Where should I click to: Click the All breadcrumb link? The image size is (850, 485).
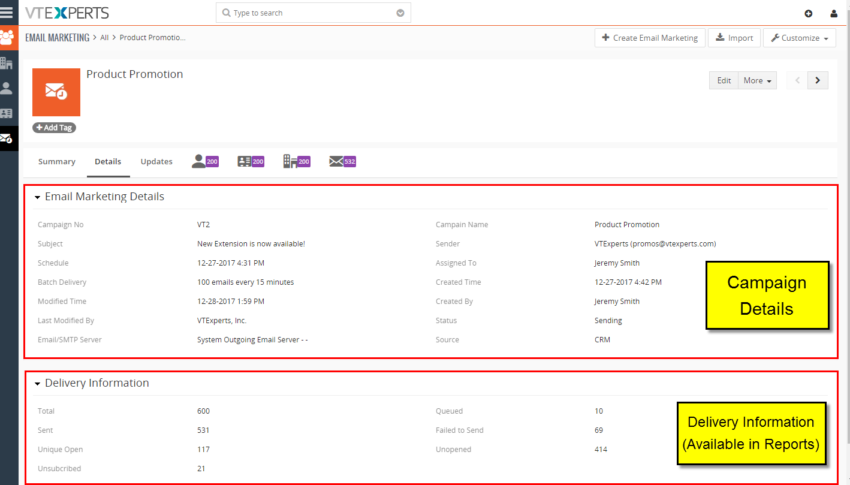coord(104,37)
